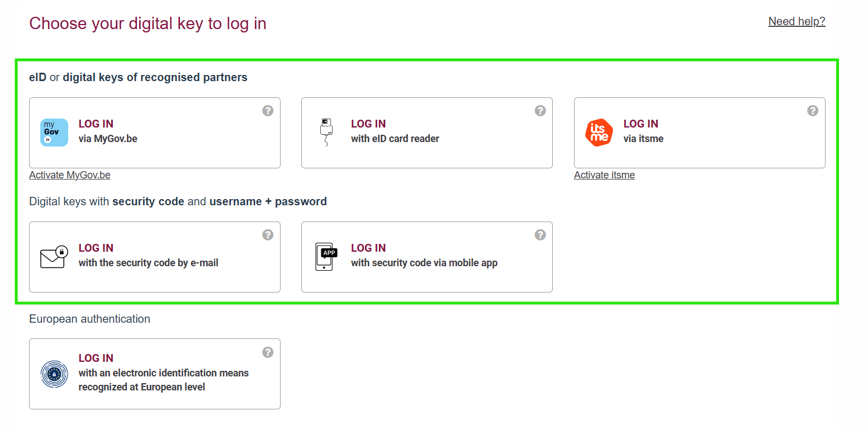Open help question mark for eID card reader
This screenshot has width=868, height=429.
click(540, 111)
